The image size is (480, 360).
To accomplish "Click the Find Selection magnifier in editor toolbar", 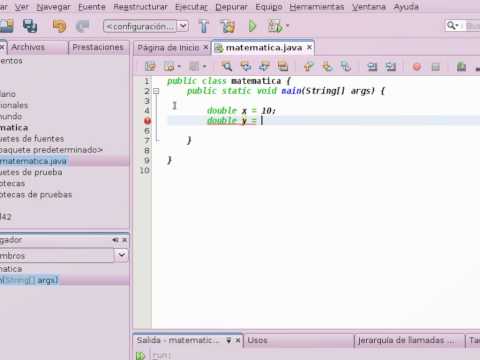I will coord(227,67).
